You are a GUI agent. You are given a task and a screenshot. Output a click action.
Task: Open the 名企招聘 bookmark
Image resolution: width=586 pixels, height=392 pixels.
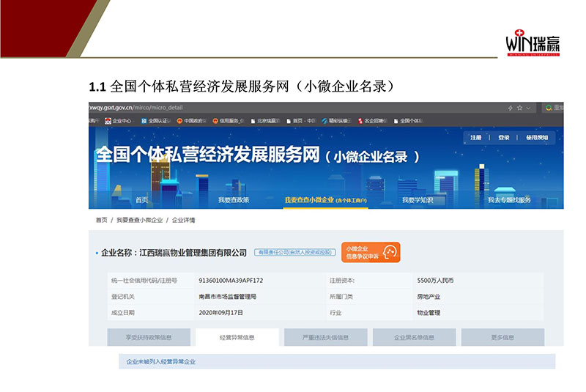pos(373,121)
